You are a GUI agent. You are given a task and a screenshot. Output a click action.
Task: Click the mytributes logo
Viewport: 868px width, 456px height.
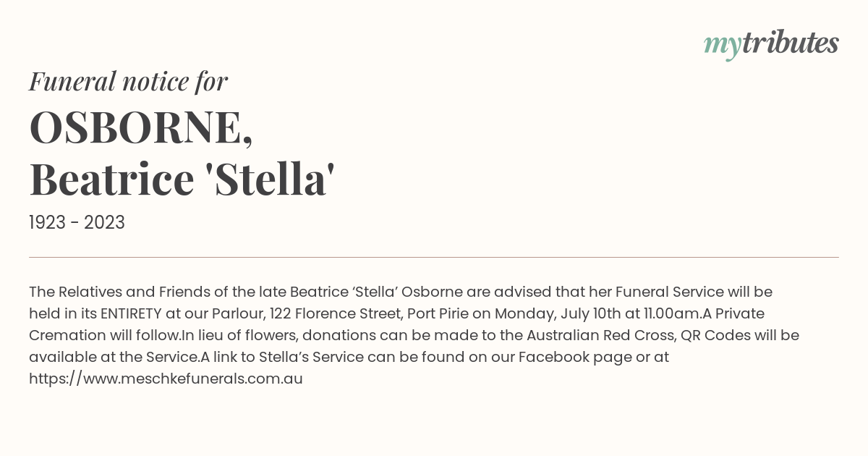771,43
